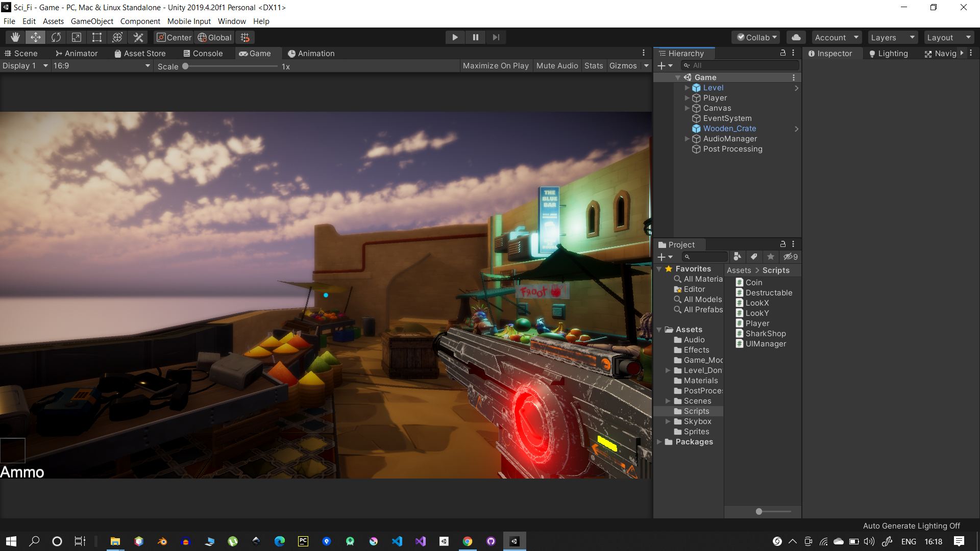Toggle Mute Audio in Game view
Viewport: 980px width, 551px height.
click(x=557, y=66)
